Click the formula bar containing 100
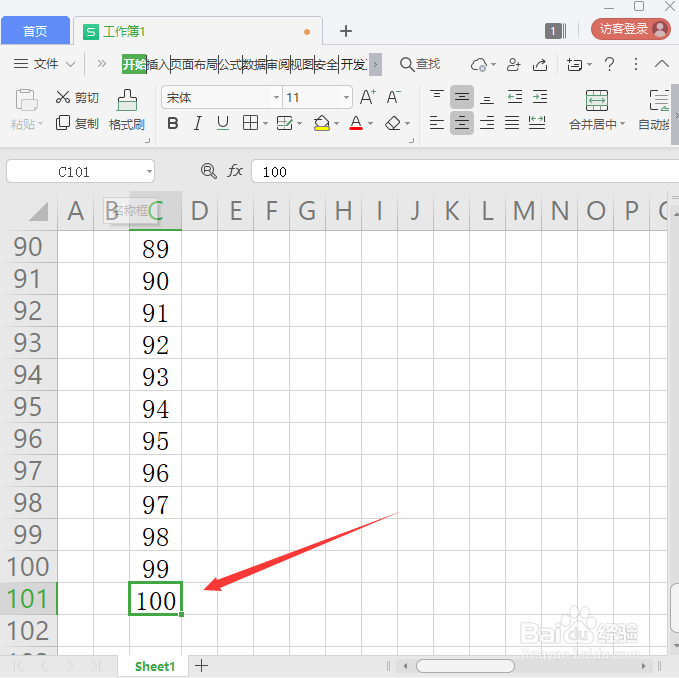679x678 pixels. pyautogui.click(x=465, y=172)
